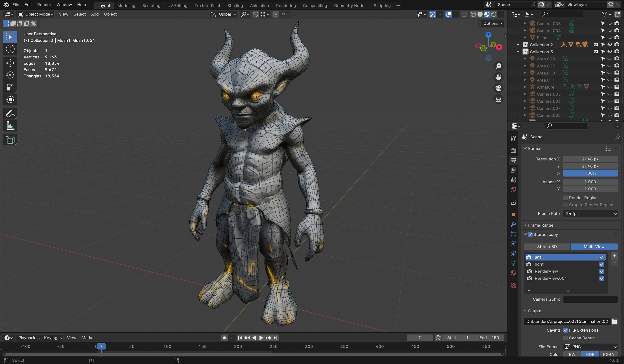Open the Texture properties tab
Viewport: 624px width, 364px height.
513,285
